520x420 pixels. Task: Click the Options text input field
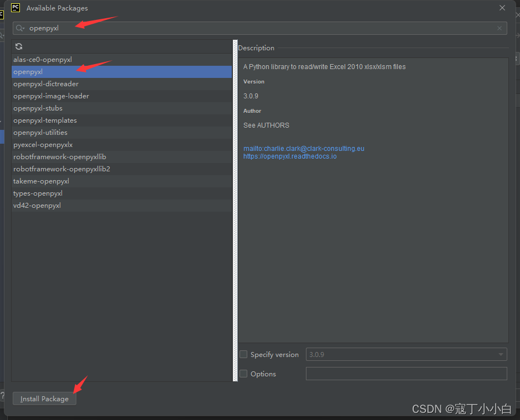[x=406, y=374]
